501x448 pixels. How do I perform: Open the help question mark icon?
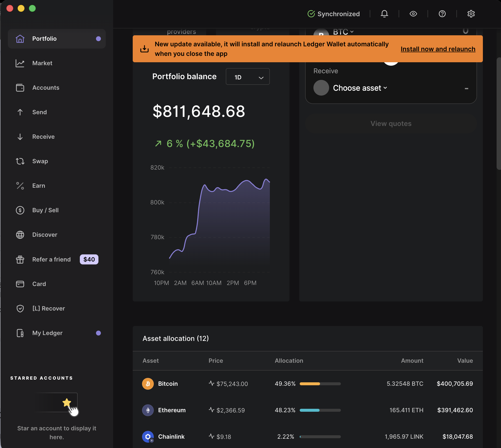point(442,14)
